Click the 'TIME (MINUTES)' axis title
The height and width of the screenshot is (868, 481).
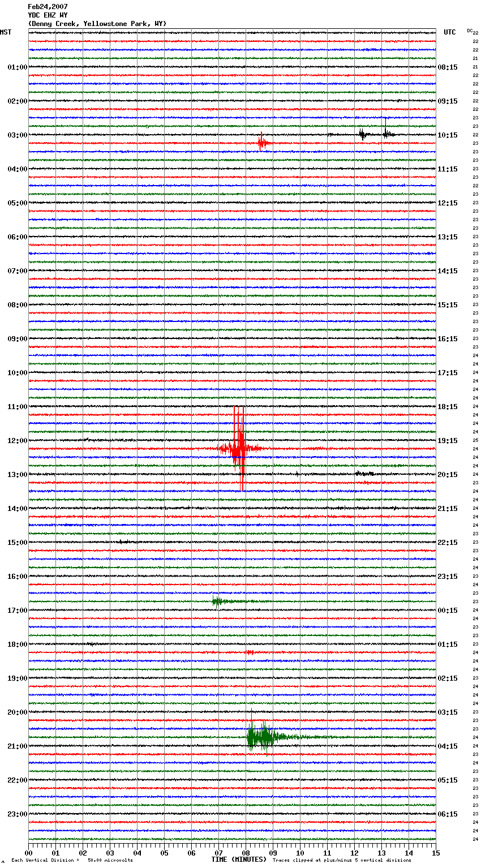point(239,860)
